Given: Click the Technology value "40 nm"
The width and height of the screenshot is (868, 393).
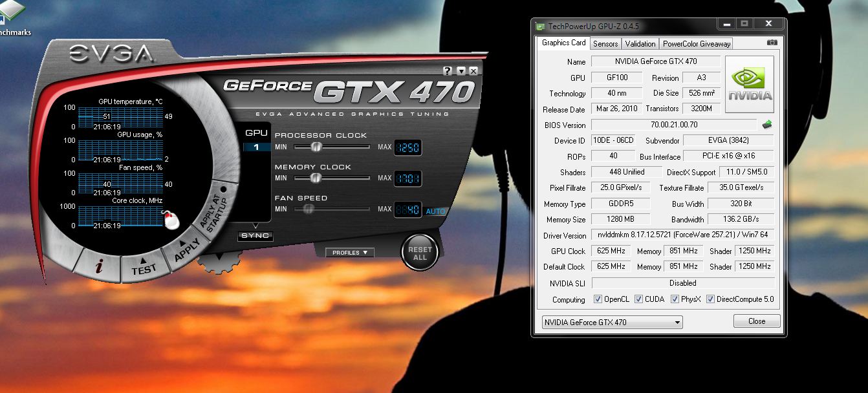Looking at the screenshot, I should pyautogui.click(x=617, y=93).
